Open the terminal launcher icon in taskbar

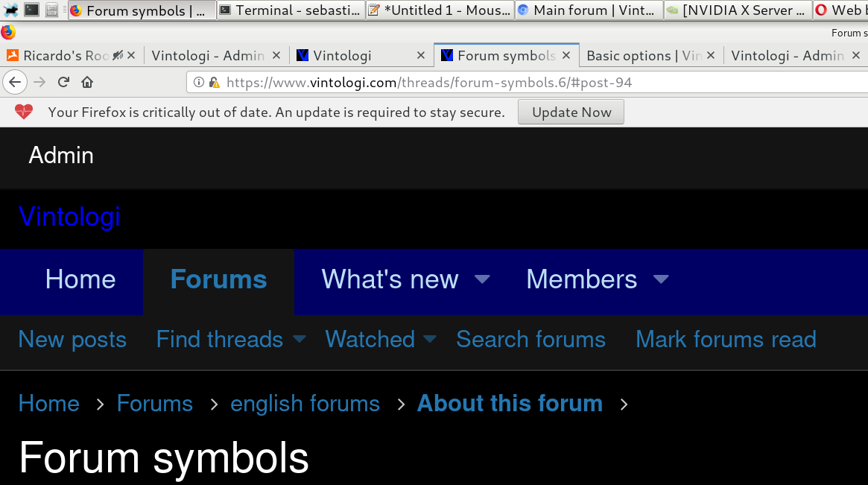coord(31,10)
